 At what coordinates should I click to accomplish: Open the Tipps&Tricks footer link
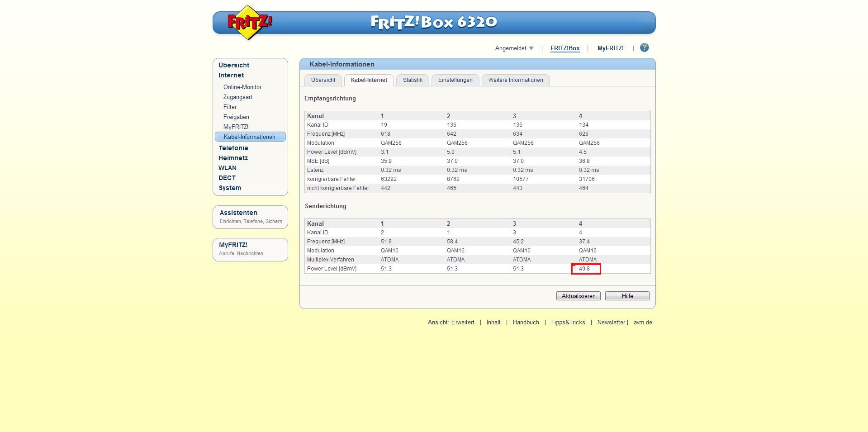point(568,323)
